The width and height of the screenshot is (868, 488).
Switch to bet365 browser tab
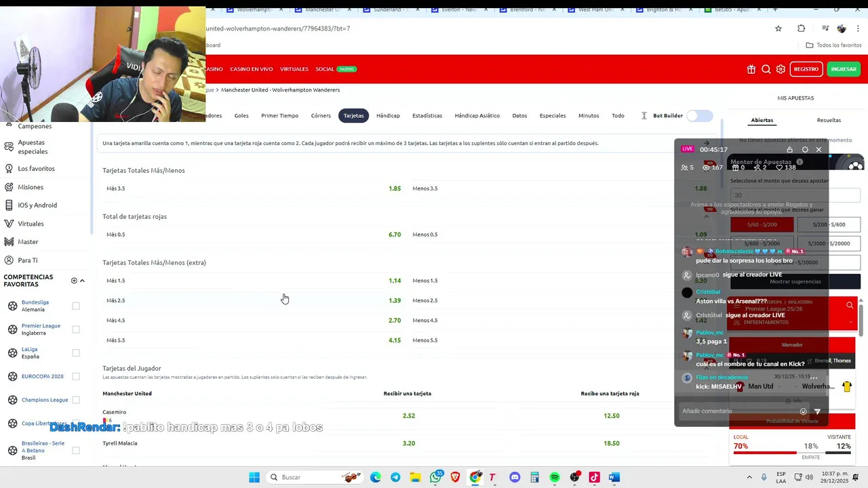pyautogui.click(x=731, y=9)
